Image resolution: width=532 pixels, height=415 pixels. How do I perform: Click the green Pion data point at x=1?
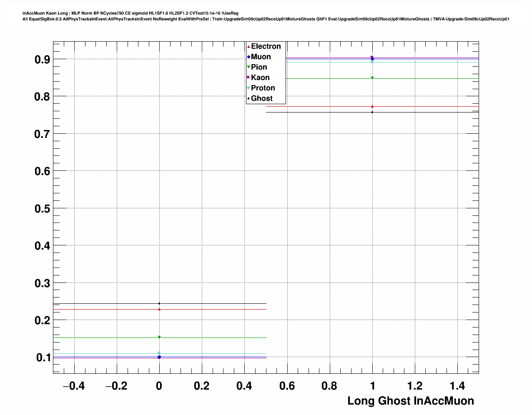(372, 78)
